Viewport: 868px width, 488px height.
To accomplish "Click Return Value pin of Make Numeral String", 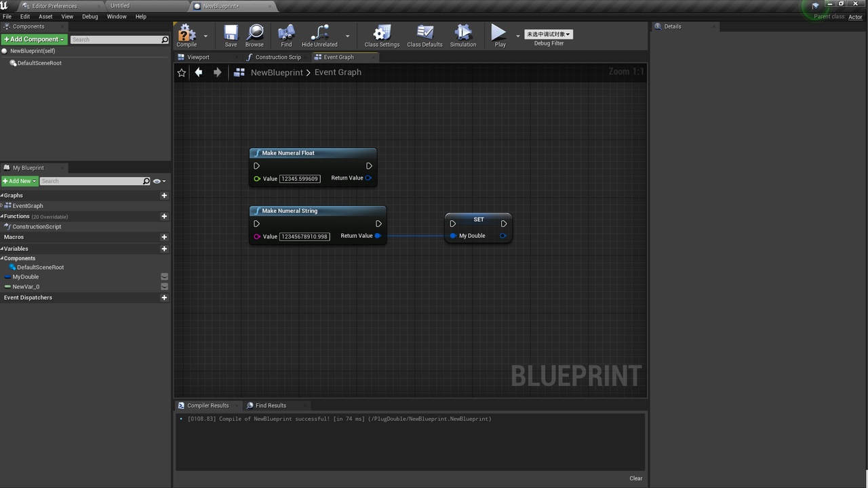I will (x=378, y=236).
